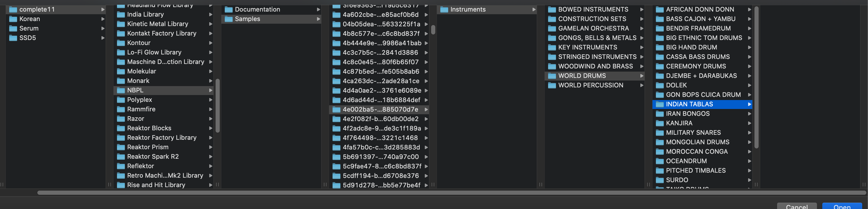Click the SURDO folder icon
Image resolution: width=868 pixels, height=209 pixels.
[660, 180]
